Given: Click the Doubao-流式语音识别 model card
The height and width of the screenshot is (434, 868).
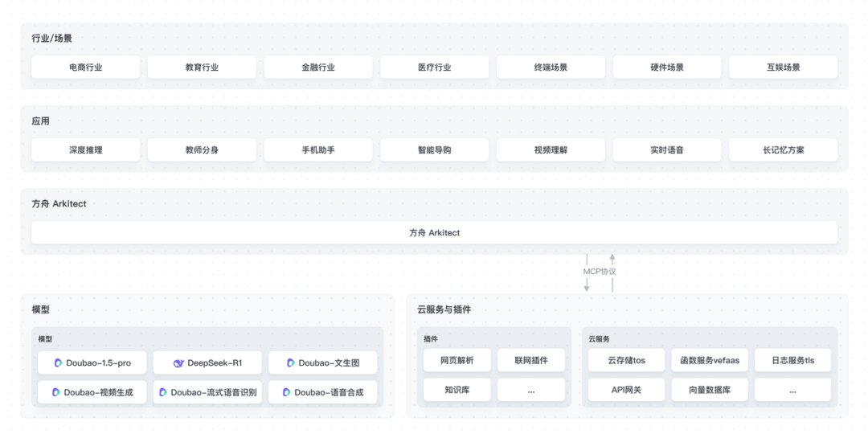Looking at the screenshot, I should 207,392.
